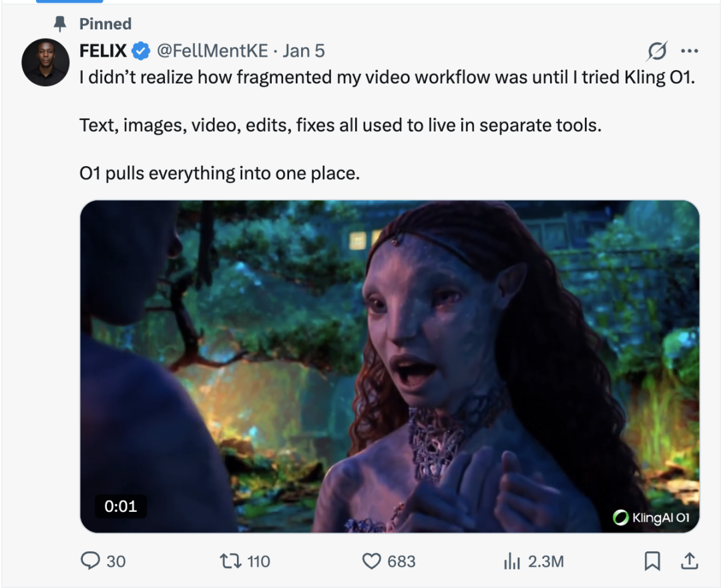Click the Jan 5 post date

(x=304, y=51)
